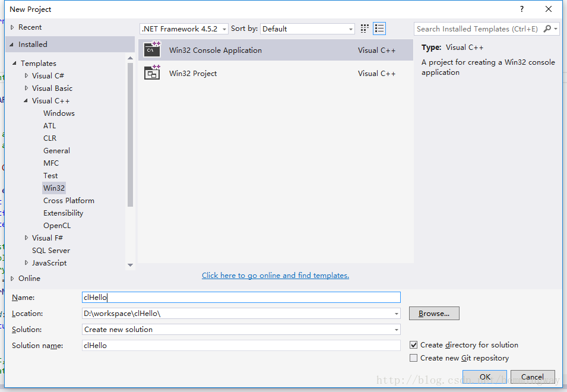Select the General template category
The image size is (567, 392).
(56, 150)
